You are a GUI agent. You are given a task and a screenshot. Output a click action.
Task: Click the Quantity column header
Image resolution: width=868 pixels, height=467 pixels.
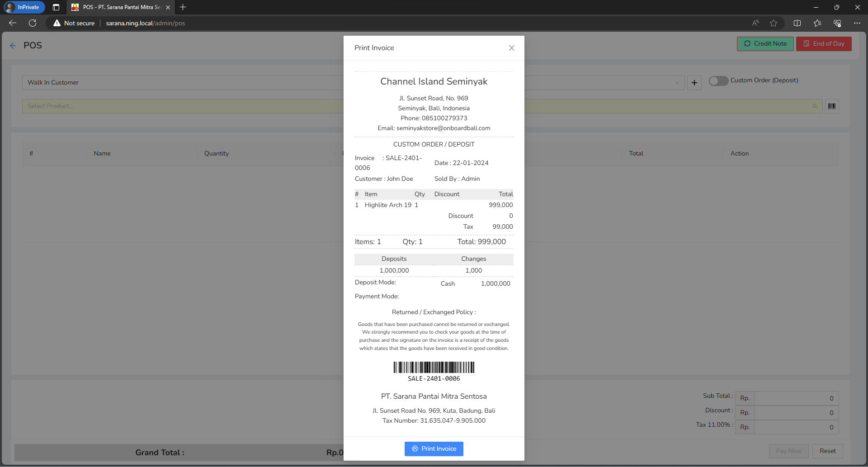[217, 154]
